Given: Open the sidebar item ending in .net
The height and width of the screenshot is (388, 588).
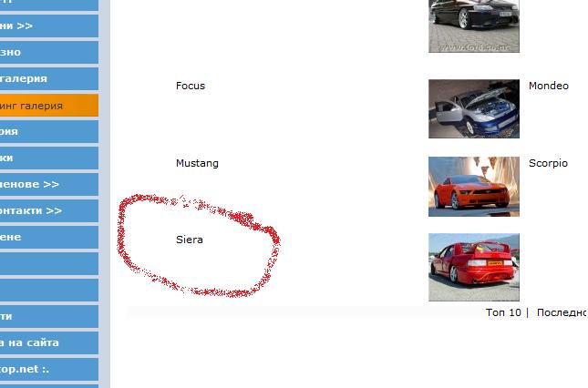Looking at the screenshot, I should click(x=49, y=369).
